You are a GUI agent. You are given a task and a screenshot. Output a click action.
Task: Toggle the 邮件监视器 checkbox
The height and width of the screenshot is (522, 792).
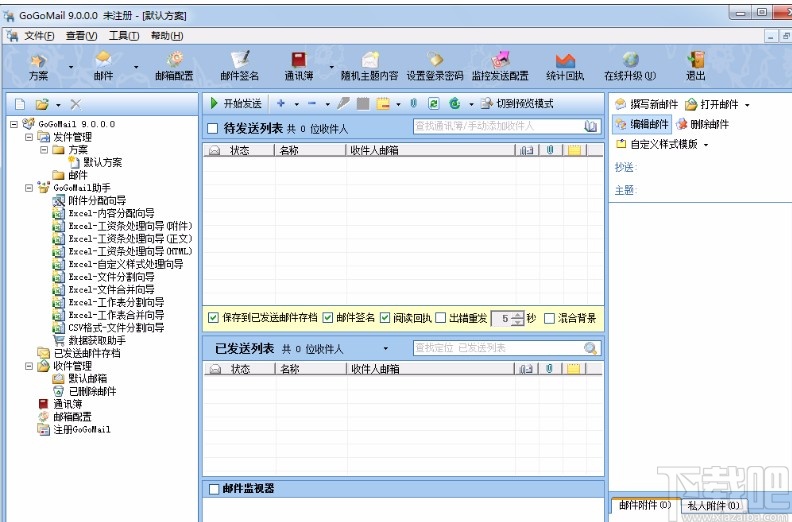(214, 489)
